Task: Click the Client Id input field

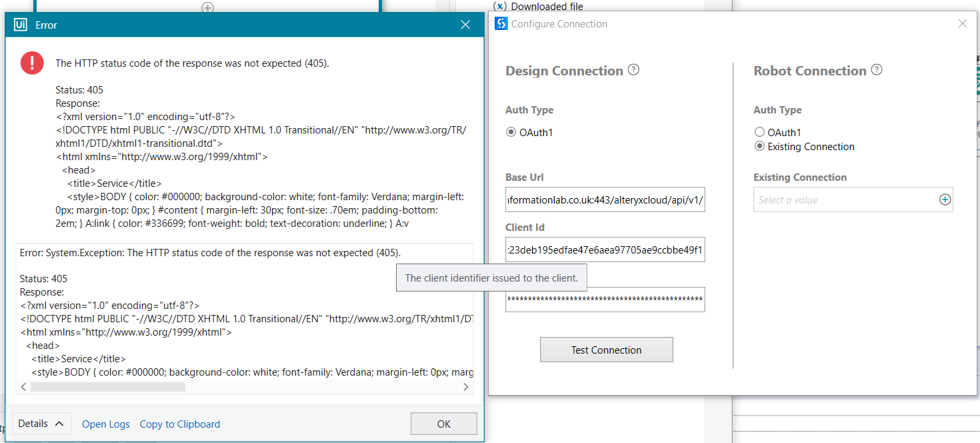Action: point(605,250)
